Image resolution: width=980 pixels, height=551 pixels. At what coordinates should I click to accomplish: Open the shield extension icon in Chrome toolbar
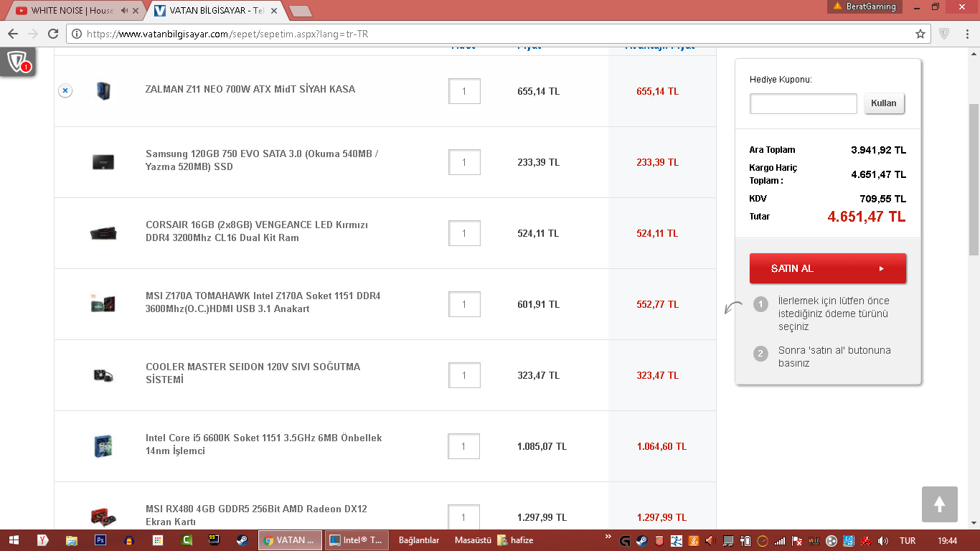pos(945,34)
